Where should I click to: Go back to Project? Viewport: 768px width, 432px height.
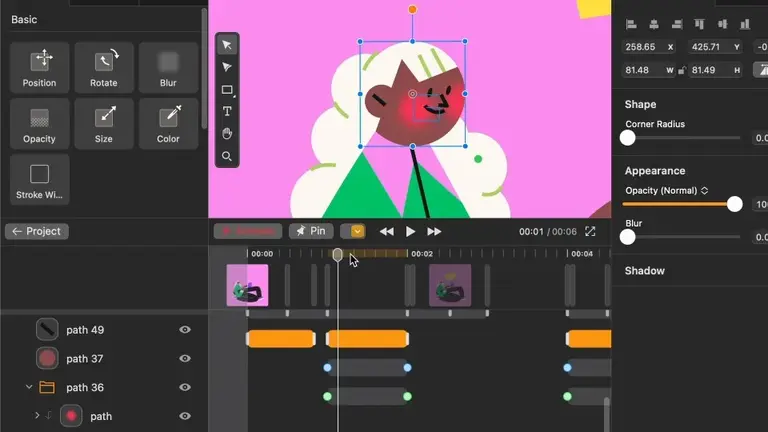(37, 231)
